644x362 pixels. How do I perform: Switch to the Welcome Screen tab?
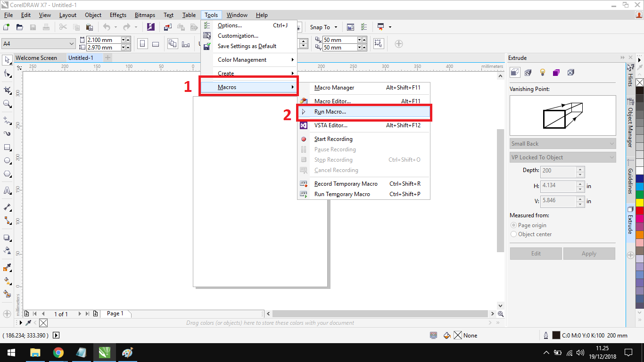pyautogui.click(x=36, y=58)
